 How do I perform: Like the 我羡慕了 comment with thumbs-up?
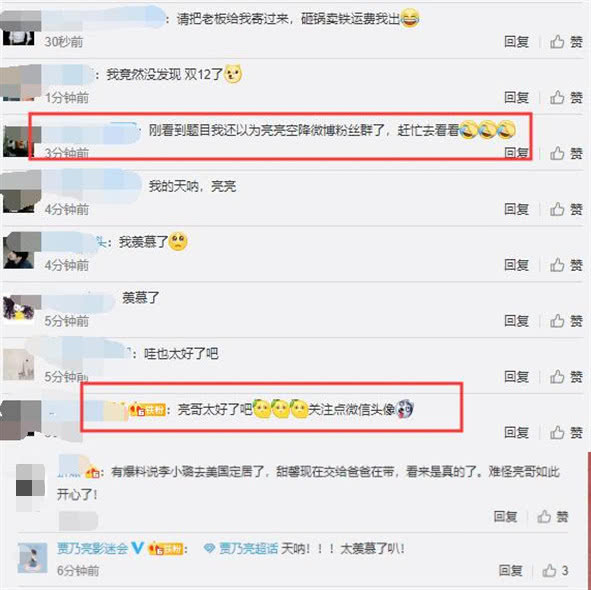(x=566, y=265)
